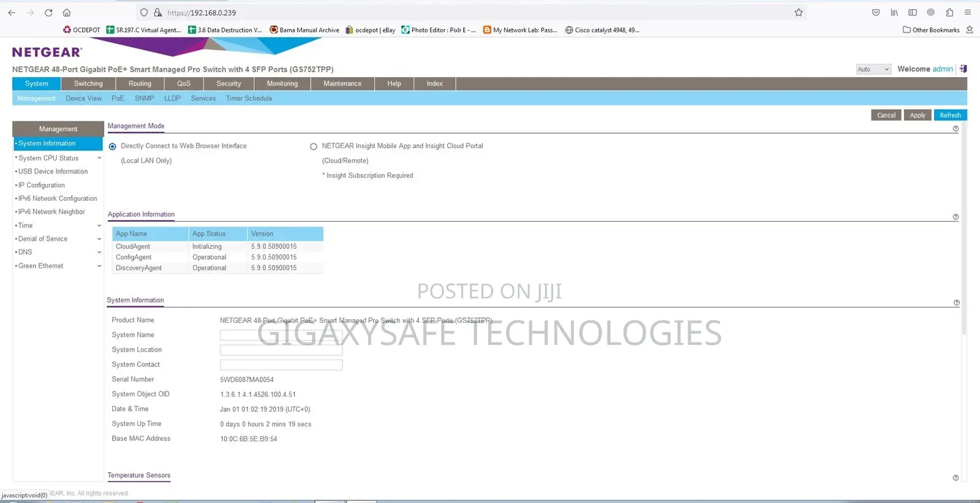Go to Timer Schedule submenu
The height and width of the screenshot is (503, 980).
pos(249,98)
